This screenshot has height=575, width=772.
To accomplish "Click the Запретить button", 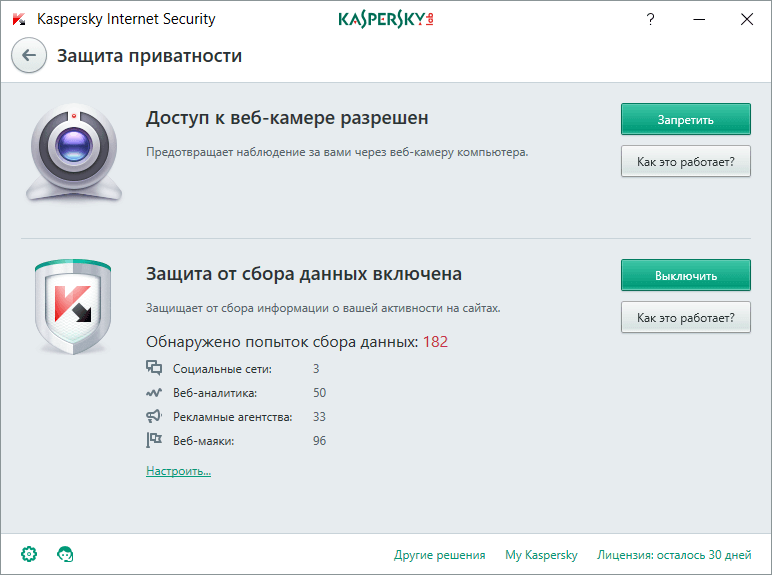I will [686, 119].
